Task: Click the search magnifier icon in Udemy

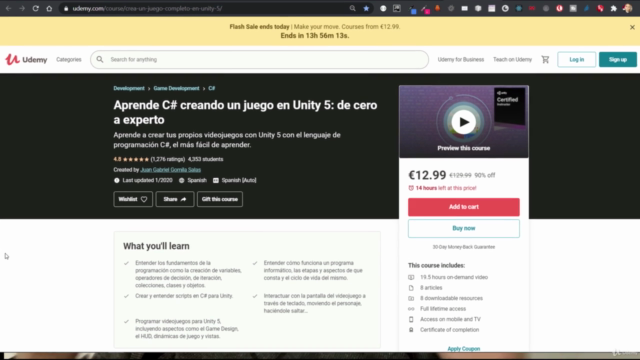Action: pyautogui.click(x=100, y=60)
